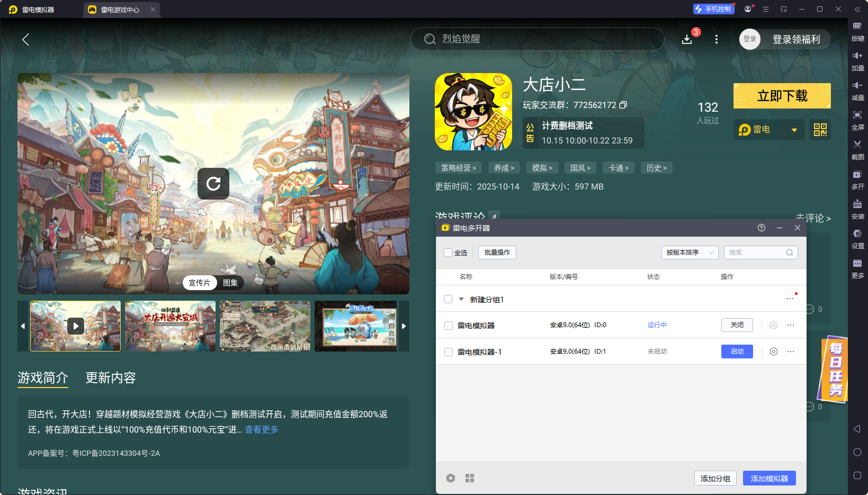Viewport: 868px width, 495px height.
Task: Open the 按版本排序 sort dropdown
Action: click(x=690, y=253)
